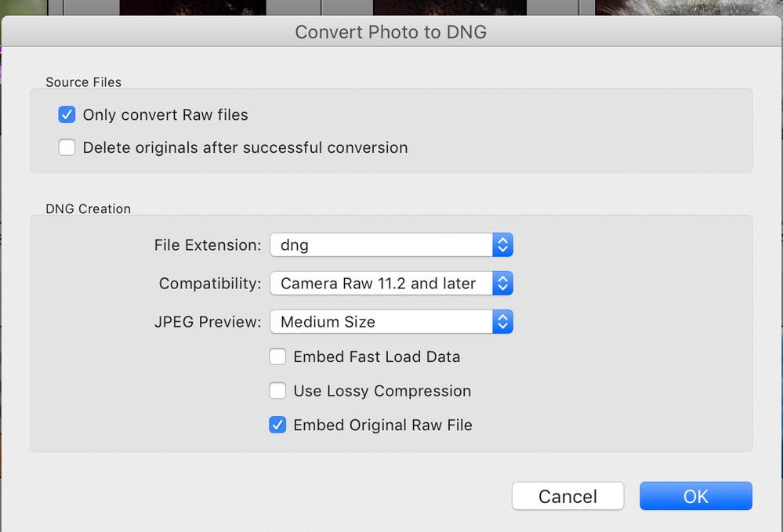Click the blue stepper arrows beside JPEG Preview
Screen dimensions: 783x532
click(502, 321)
